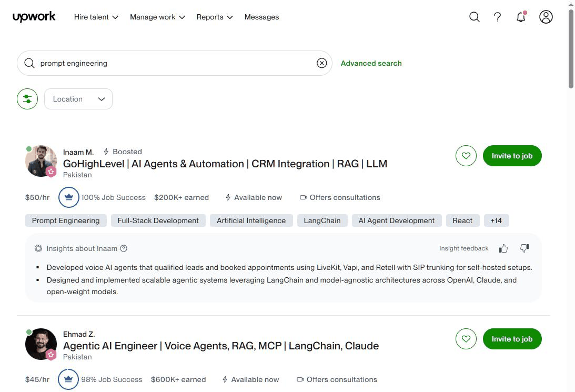This screenshot has width=575, height=392.
Task: Select the LangChain skill tag
Action: tap(322, 220)
